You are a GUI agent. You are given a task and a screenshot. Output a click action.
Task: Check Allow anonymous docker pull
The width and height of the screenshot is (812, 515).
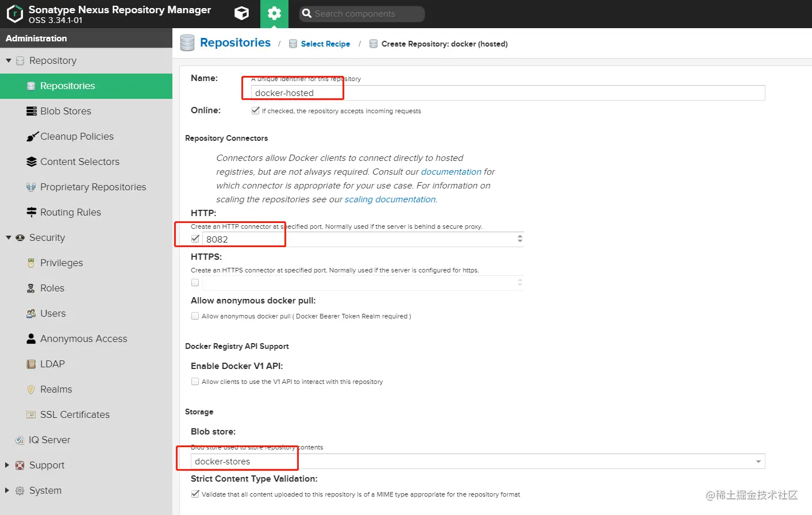pos(195,316)
